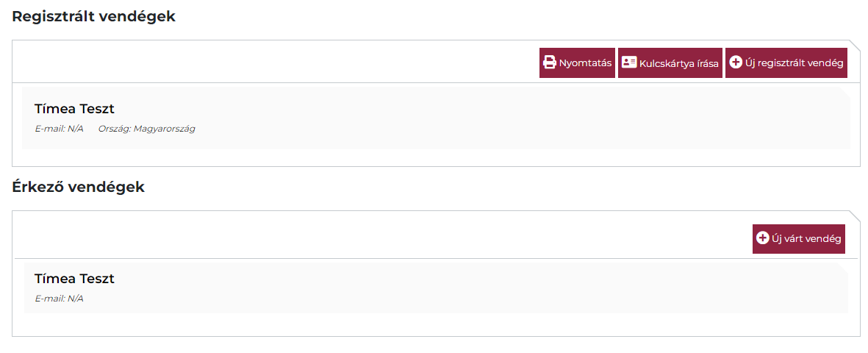Add expected guest via Új várt vendég label
The height and width of the screenshot is (353, 868).
click(806, 239)
